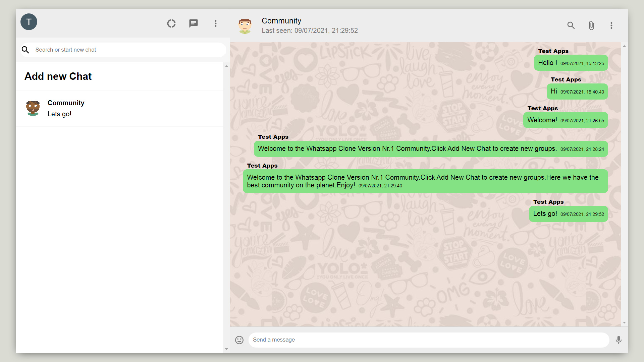644x362 pixels.
Task: Click the magnifier icon inside the sidebar search bar
Action: (x=25, y=50)
